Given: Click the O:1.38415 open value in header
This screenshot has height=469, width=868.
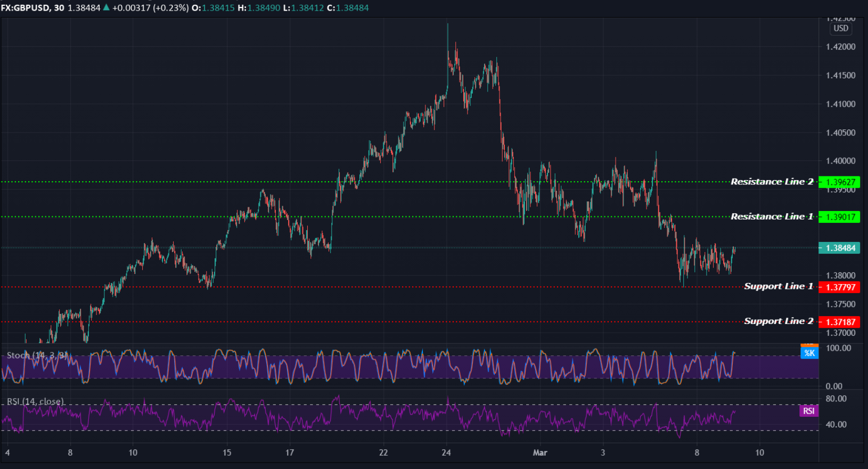Looking at the screenshot, I should (213, 8).
